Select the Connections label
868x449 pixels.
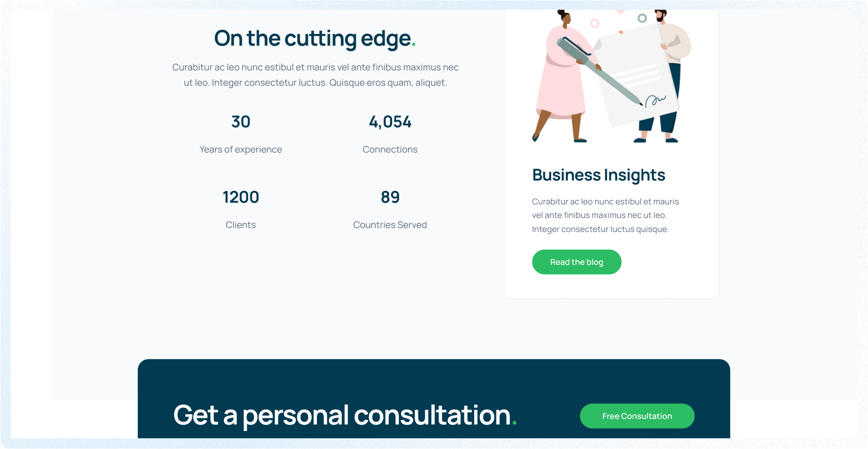(x=390, y=150)
